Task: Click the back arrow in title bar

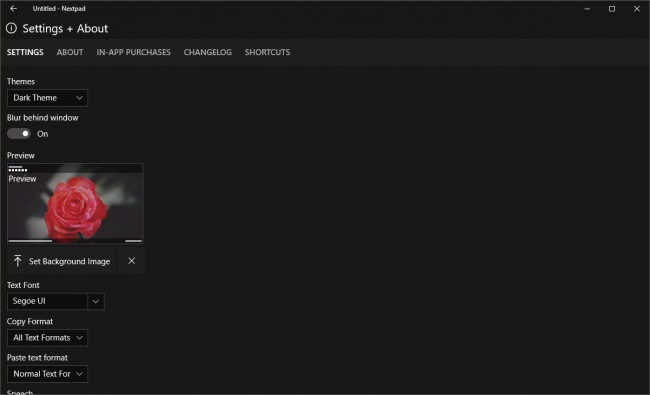Action: click(13, 8)
